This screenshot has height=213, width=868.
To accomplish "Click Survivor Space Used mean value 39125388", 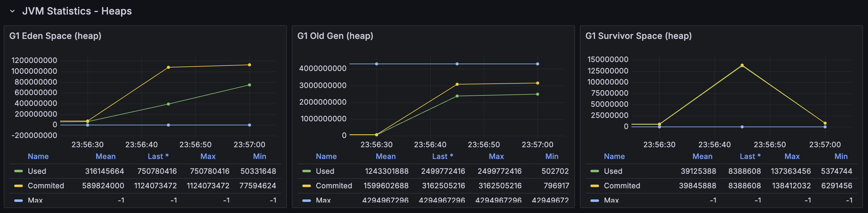I will click(x=699, y=171).
